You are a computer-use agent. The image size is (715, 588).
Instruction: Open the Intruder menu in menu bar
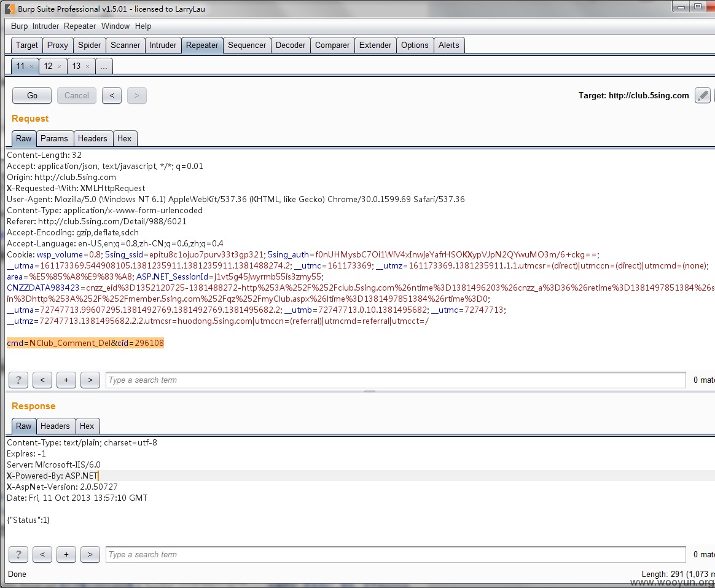(45, 26)
